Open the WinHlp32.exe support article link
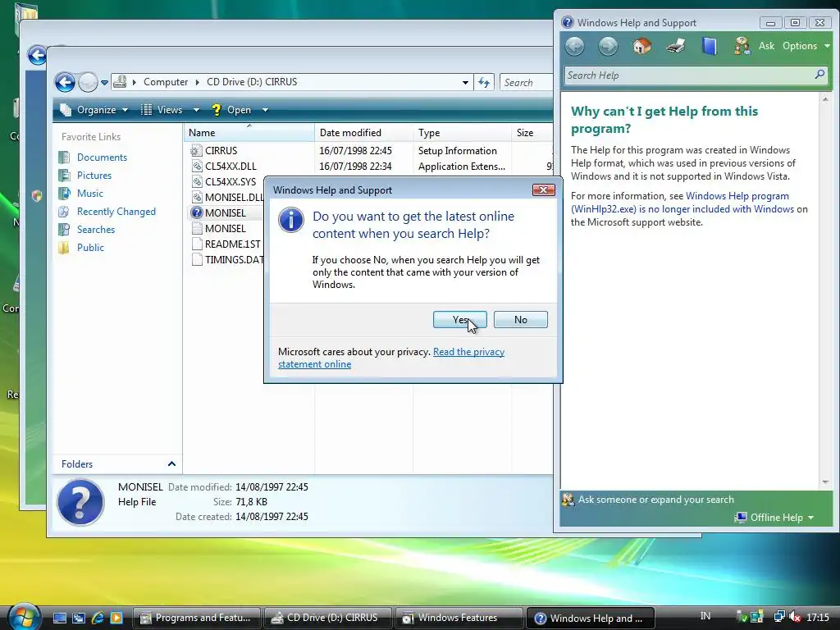This screenshot has height=630, width=840. tap(682, 203)
